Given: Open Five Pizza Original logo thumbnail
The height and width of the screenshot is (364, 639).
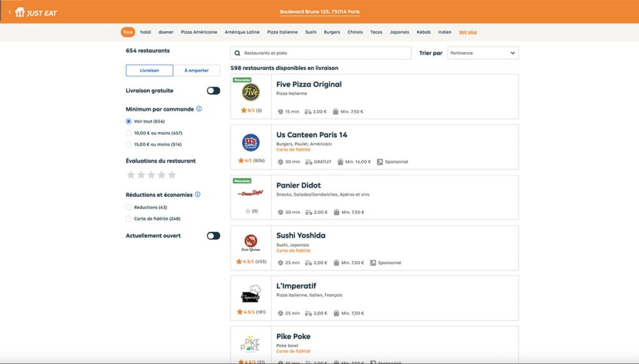Looking at the screenshot, I should pyautogui.click(x=251, y=92).
